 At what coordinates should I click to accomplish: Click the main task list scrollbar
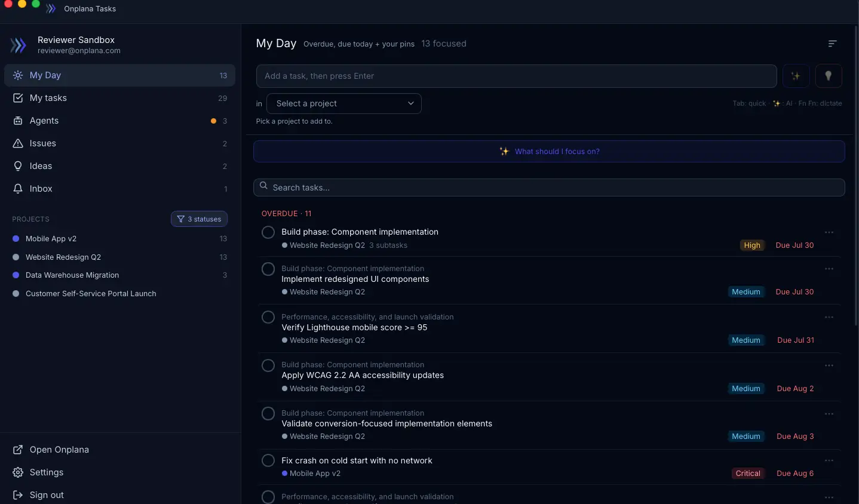coord(856,176)
